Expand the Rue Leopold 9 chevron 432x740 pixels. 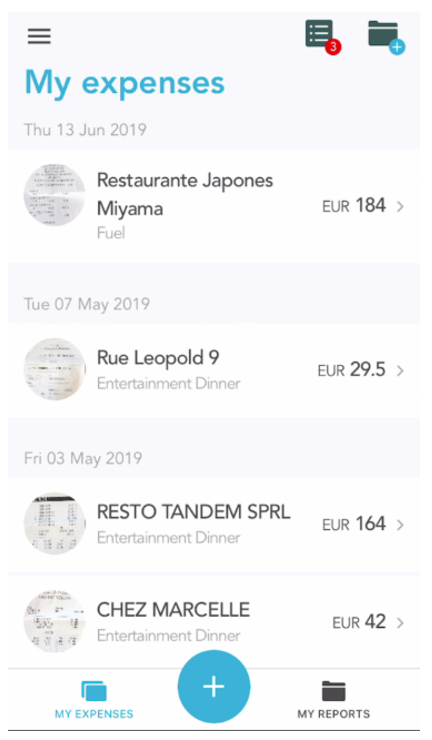pos(400,370)
